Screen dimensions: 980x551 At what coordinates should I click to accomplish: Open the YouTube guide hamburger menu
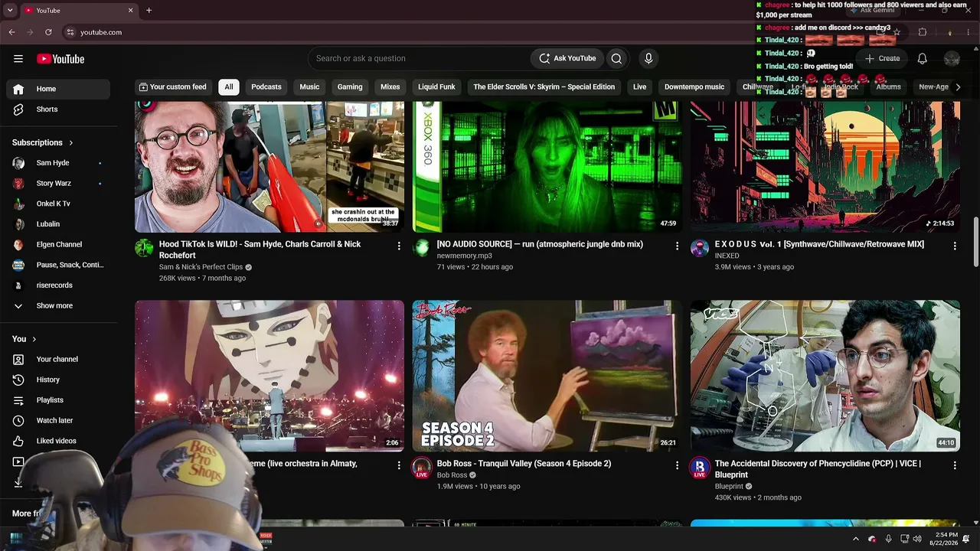[18, 59]
